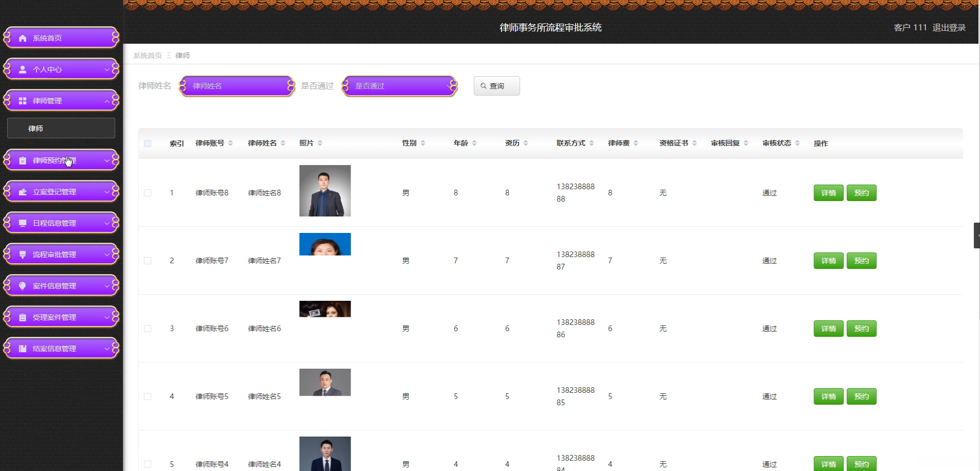
Task: Click the monitor icon beside 日程信息管理
Action: click(x=23, y=223)
